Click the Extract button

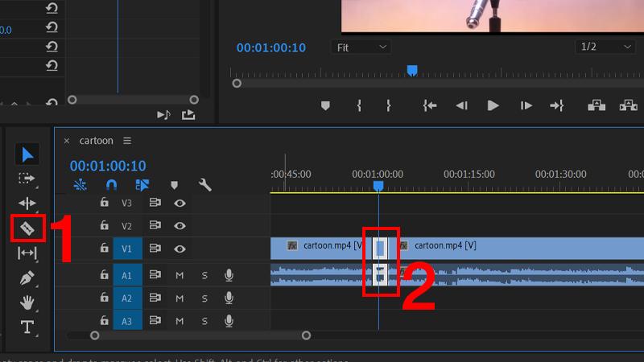click(x=629, y=106)
